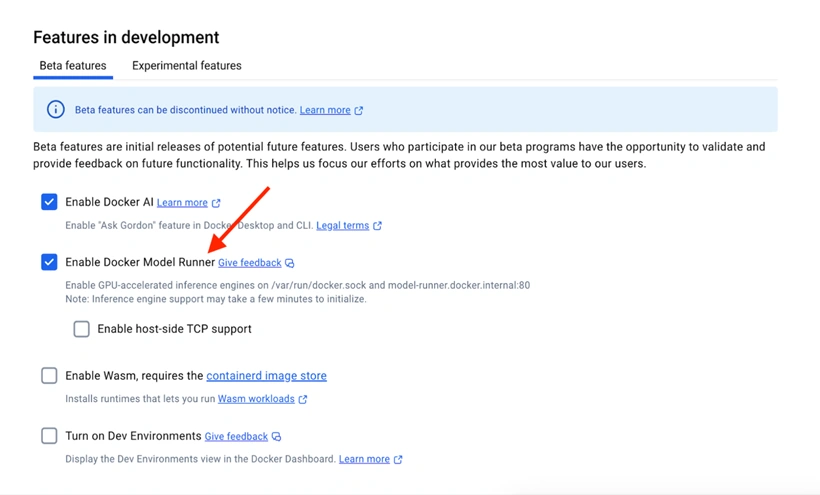This screenshot has width=820, height=495.
Task: Click the Enable Docker Model Runner label
Action: click(x=140, y=262)
